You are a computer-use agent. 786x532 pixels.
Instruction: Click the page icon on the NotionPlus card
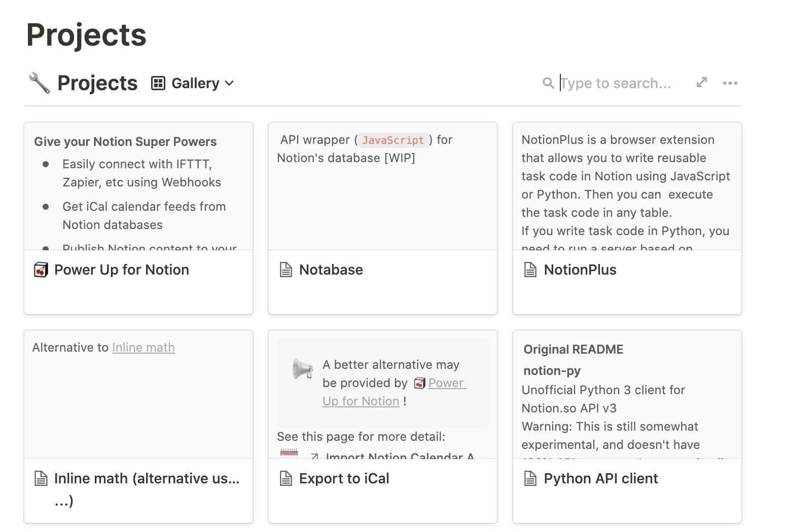530,270
